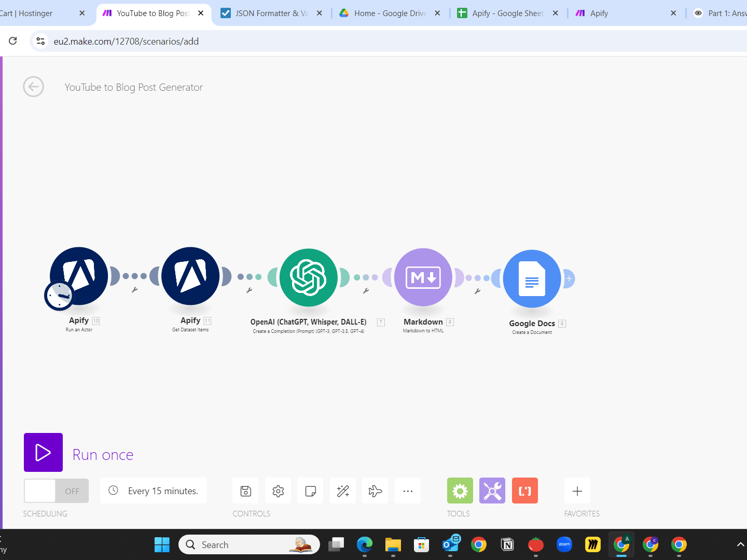Click the wrench filter between OpenAI and Markdown
The width and height of the screenshot is (747, 560).
click(366, 291)
